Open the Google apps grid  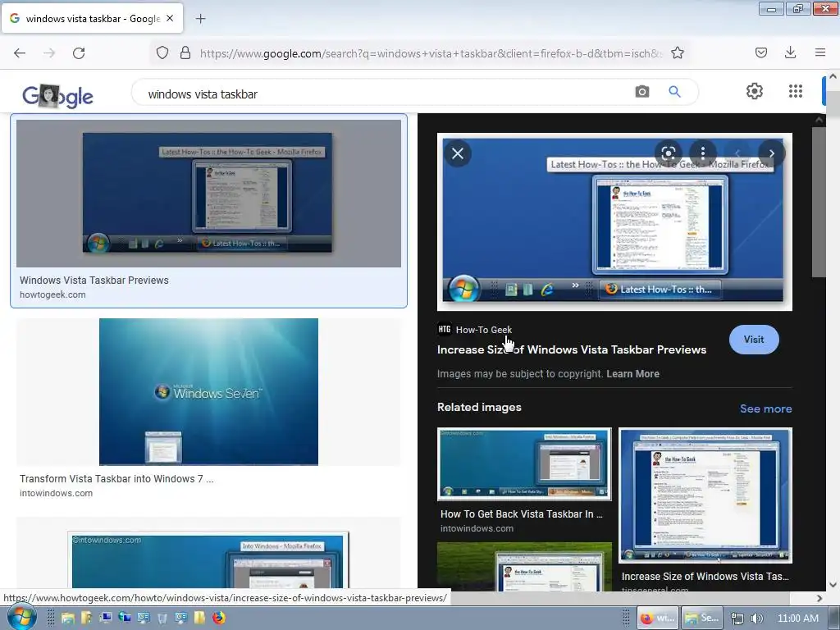tap(796, 91)
